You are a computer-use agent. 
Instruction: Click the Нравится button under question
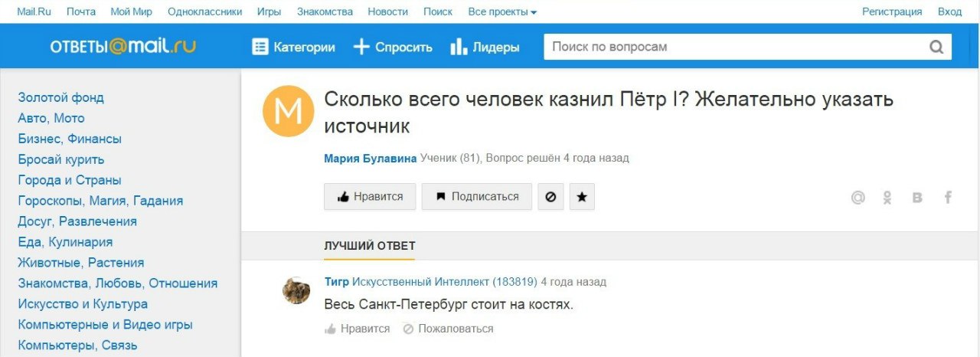point(370,197)
